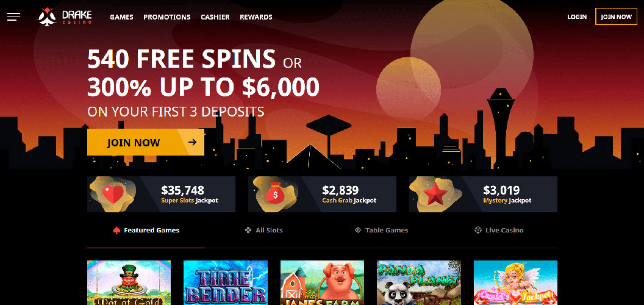Image resolution: width=644 pixels, height=305 pixels.
Task: Click the wheel icon beside Live Casino
Action: pos(478,230)
